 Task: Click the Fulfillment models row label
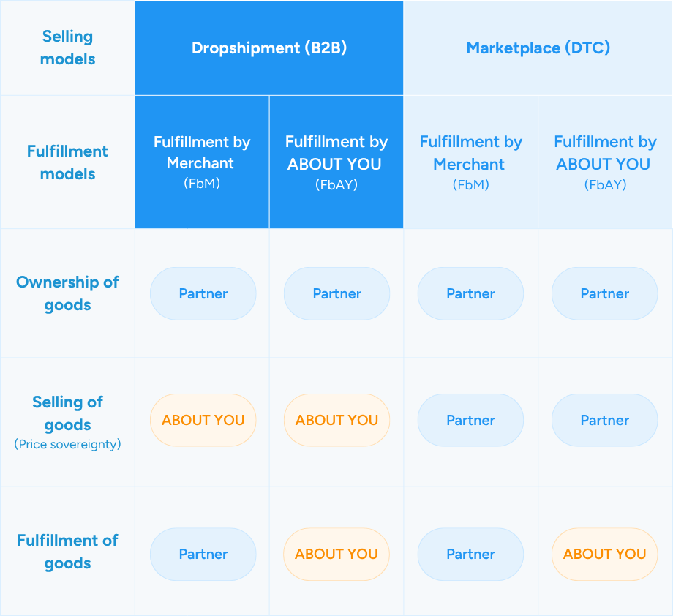coord(67,162)
